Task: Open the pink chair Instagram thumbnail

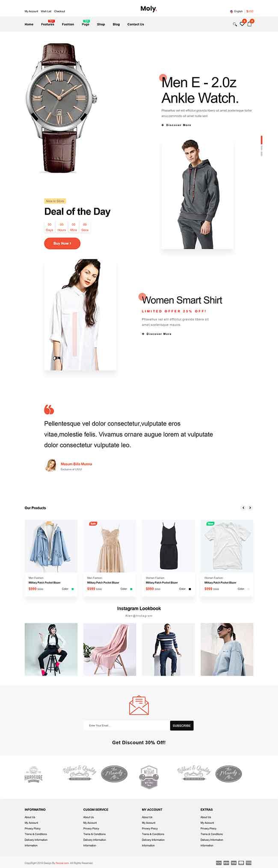Action: click(x=109, y=649)
